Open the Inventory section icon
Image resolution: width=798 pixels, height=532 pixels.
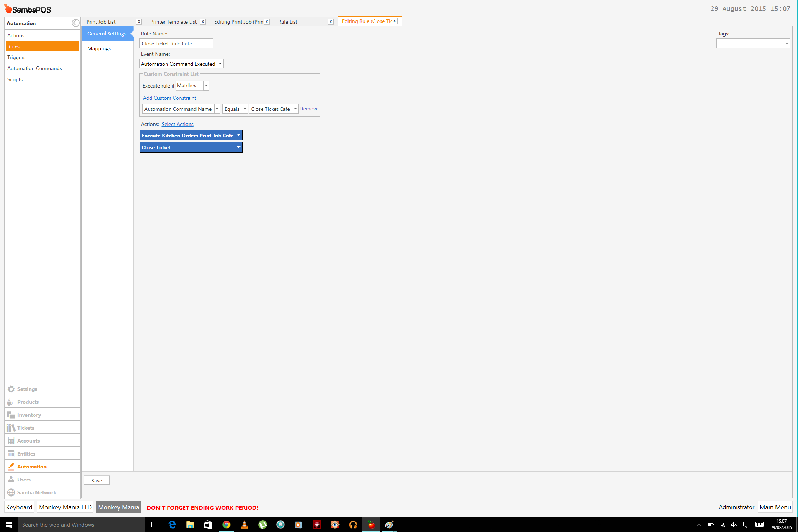coord(11,415)
